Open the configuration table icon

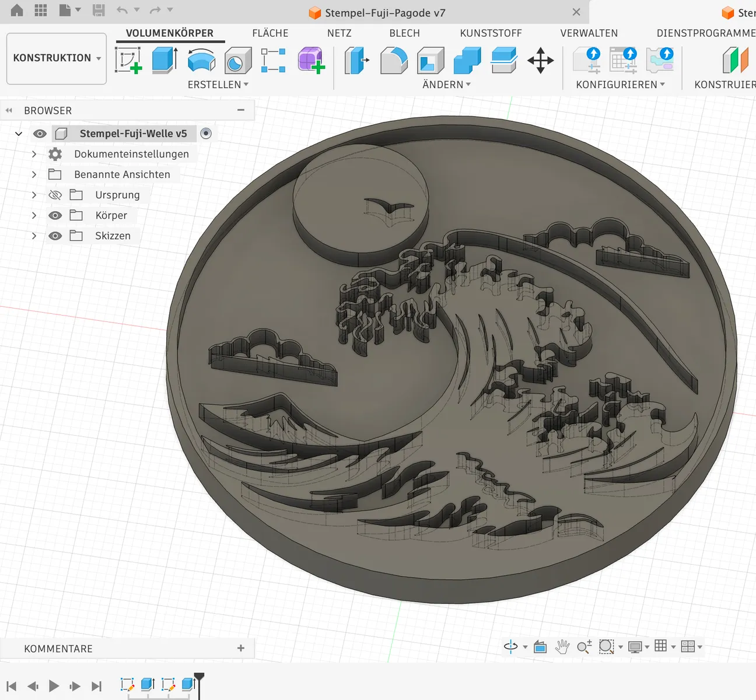tap(624, 60)
